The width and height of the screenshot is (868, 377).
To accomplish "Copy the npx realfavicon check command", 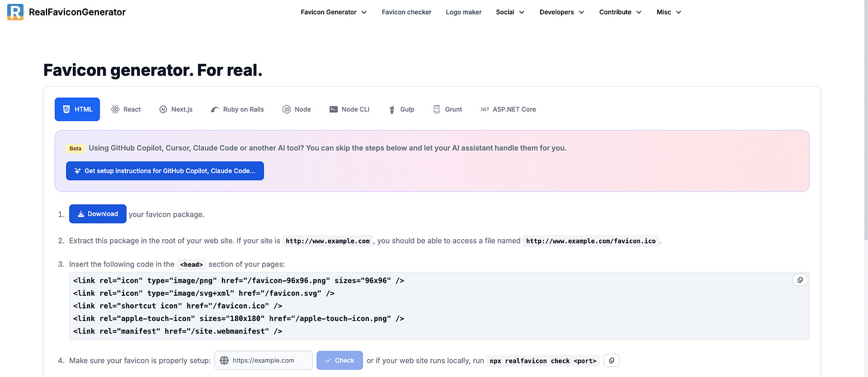I will 612,360.
